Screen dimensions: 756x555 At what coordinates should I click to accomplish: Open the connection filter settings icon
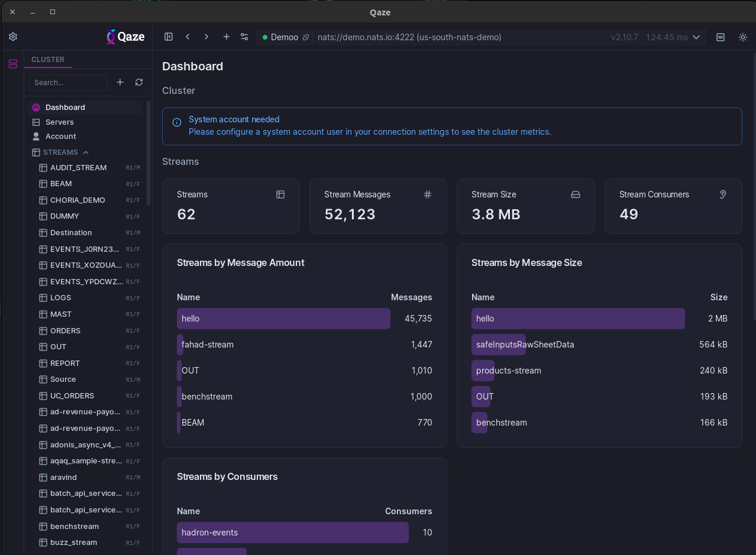[244, 37]
